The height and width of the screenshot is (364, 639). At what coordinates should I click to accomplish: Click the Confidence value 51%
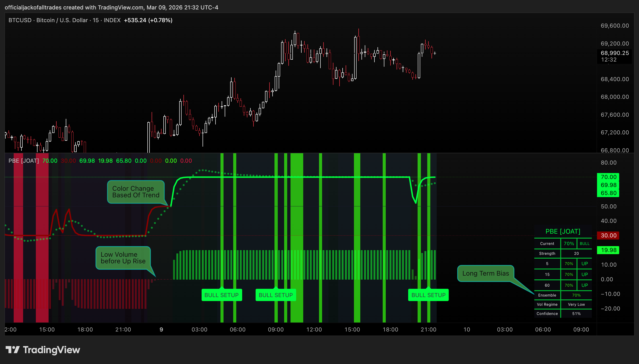(576, 314)
